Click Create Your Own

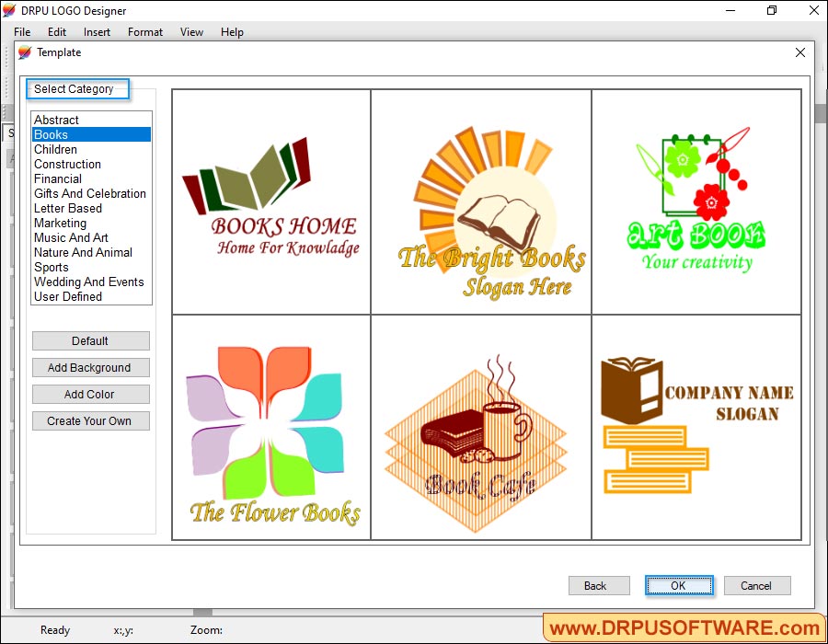[90, 420]
